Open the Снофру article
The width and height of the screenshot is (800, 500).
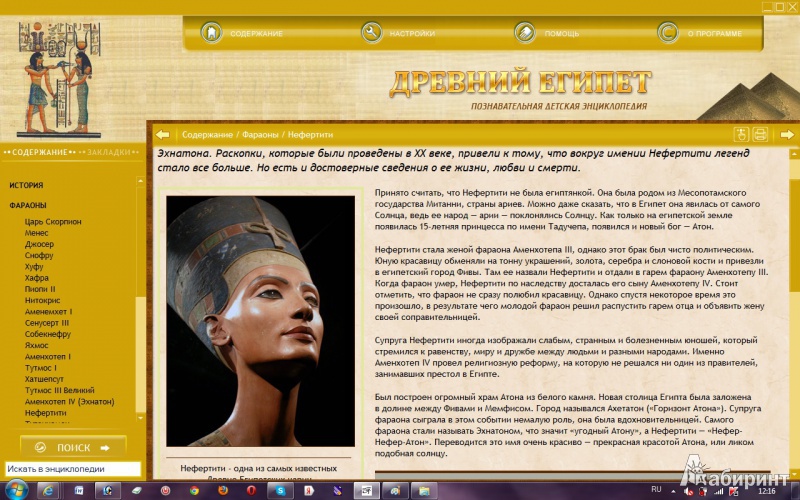coord(39,256)
